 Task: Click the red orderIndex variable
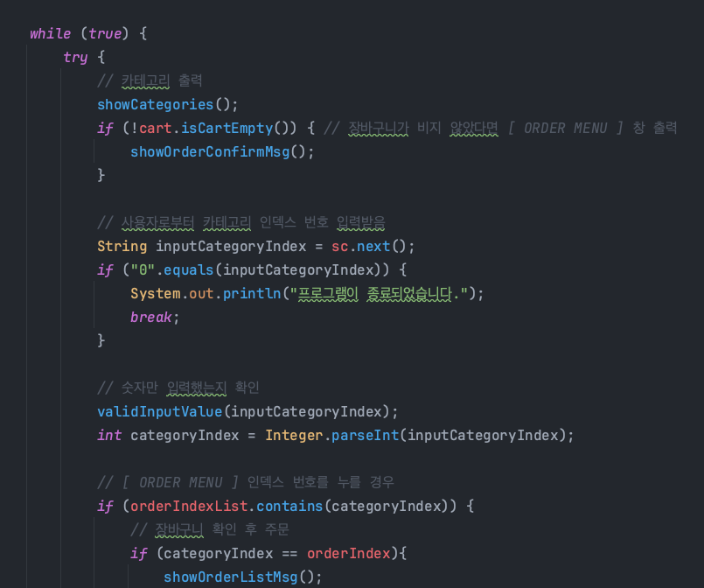tap(348, 553)
